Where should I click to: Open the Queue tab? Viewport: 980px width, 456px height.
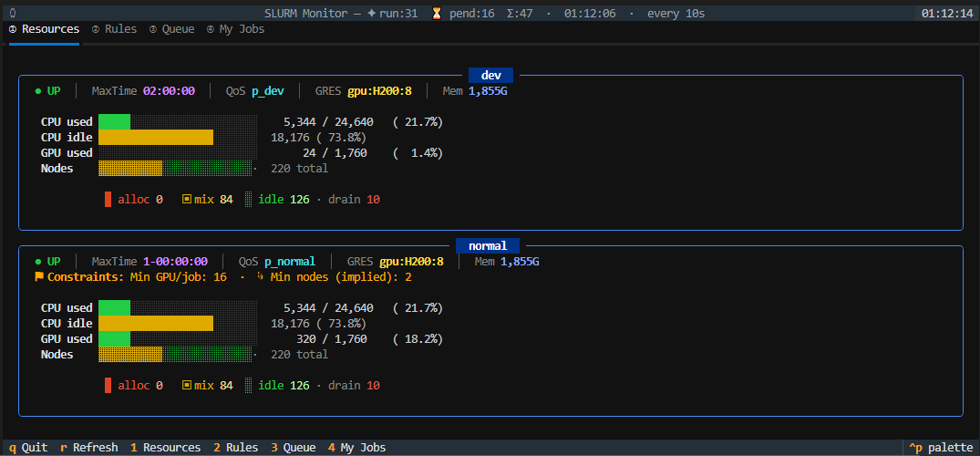pyautogui.click(x=172, y=29)
